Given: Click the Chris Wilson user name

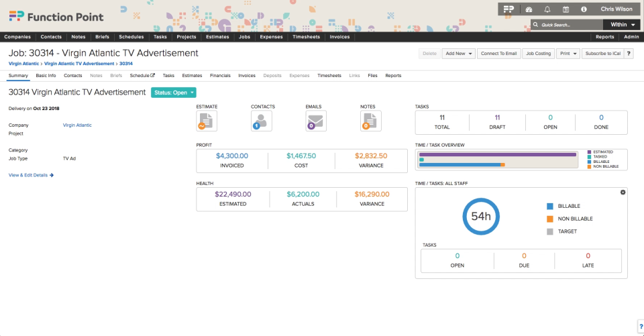Looking at the screenshot, I should point(616,9).
